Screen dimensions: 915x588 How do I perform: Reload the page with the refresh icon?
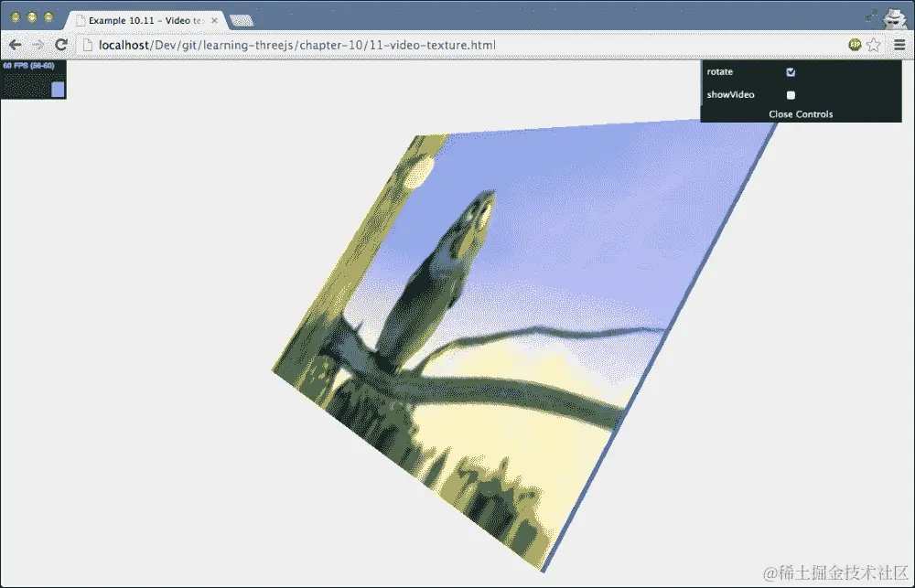[61, 45]
